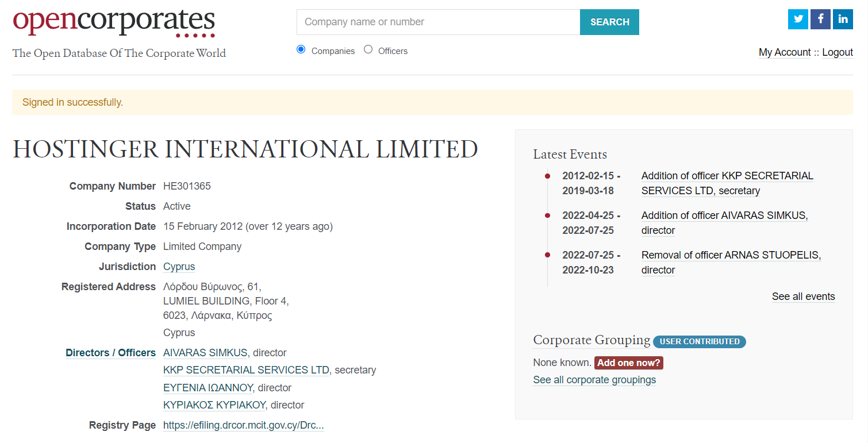Click the USER CONTRIBUTED badge
868x443 pixels.
tap(699, 341)
